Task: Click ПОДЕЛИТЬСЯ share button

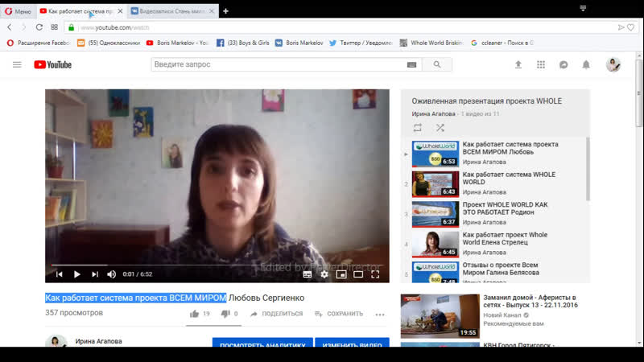Action: point(276,314)
